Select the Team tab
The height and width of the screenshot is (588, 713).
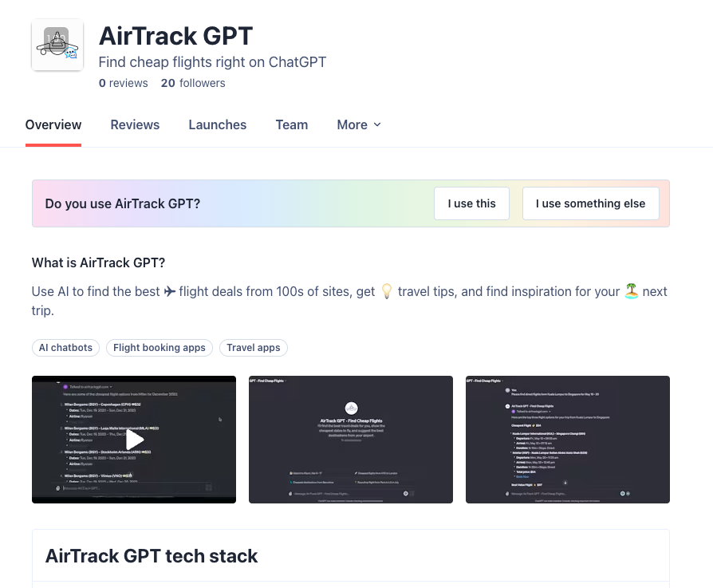point(291,124)
